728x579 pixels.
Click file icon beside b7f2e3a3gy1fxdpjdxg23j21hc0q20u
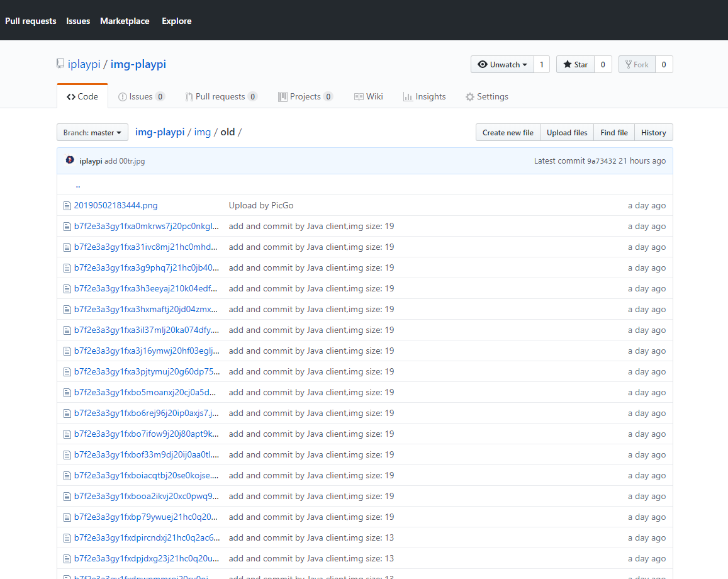tap(67, 559)
